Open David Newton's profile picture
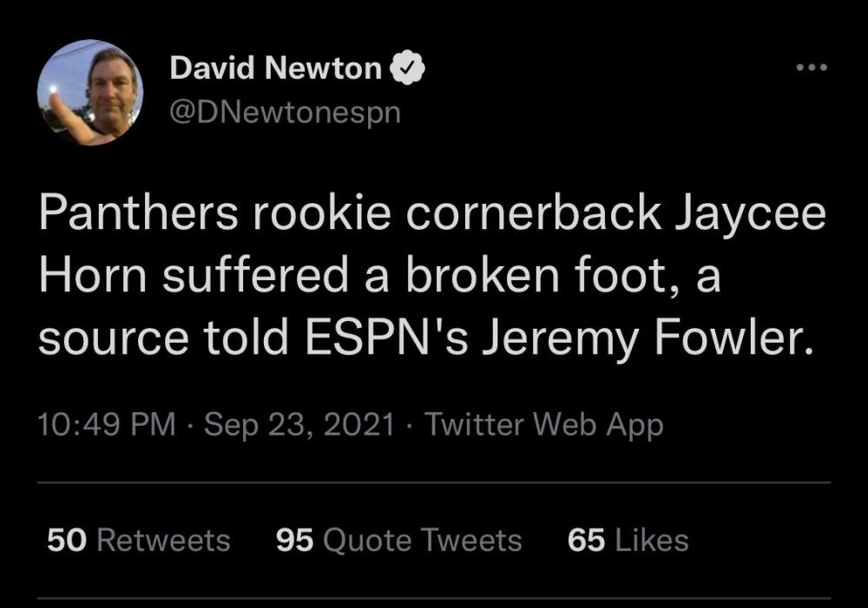This screenshot has width=868, height=608. (90, 92)
